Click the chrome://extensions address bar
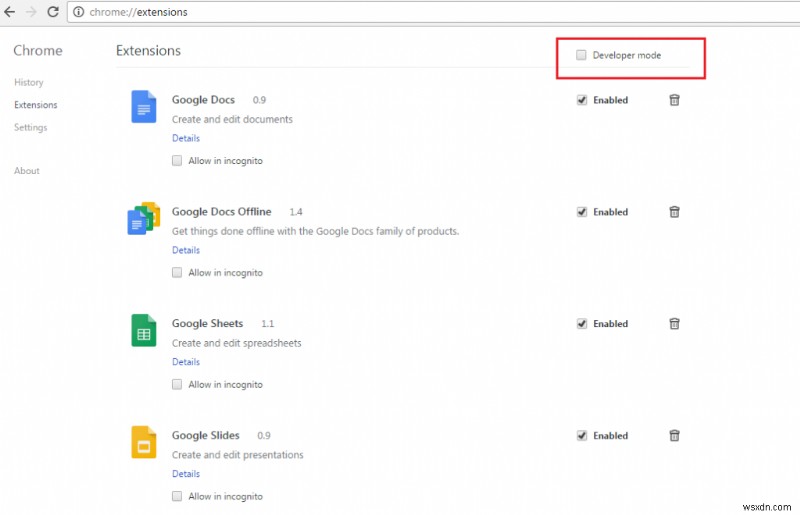 (x=434, y=12)
